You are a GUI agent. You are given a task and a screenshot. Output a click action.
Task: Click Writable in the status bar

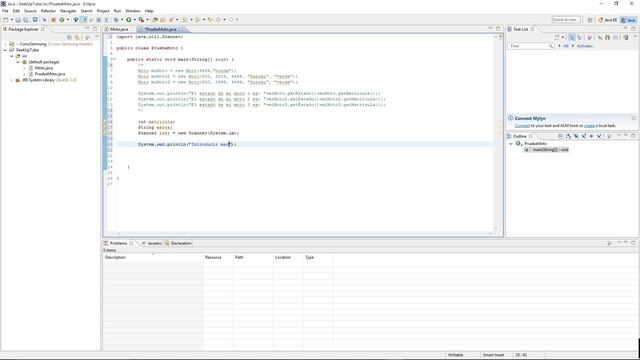point(456,355)
